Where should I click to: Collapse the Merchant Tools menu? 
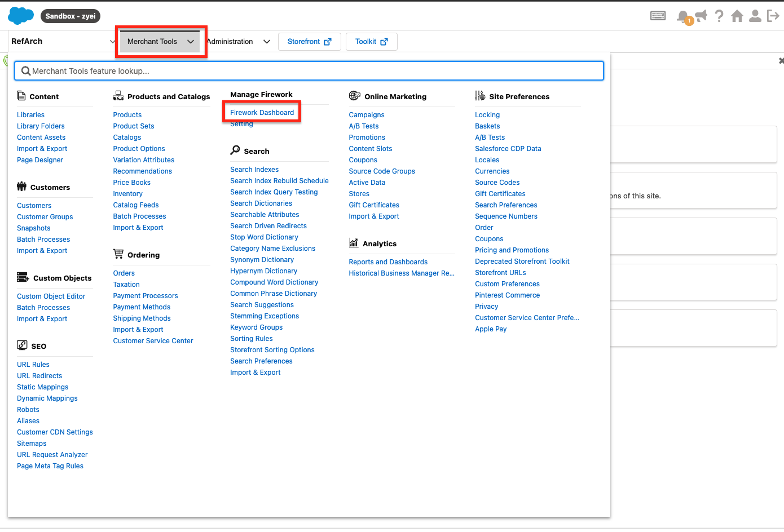(160, 42)
